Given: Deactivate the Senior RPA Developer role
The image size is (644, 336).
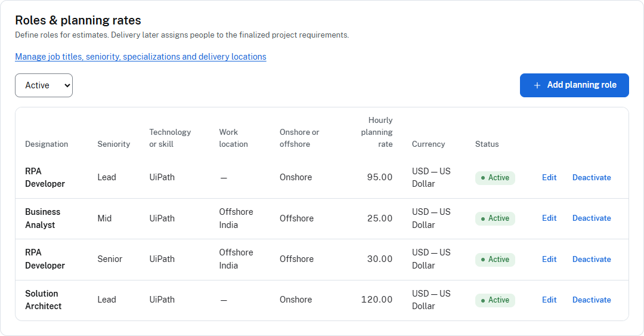Looking at the screenshot, I should pos(592,260).
